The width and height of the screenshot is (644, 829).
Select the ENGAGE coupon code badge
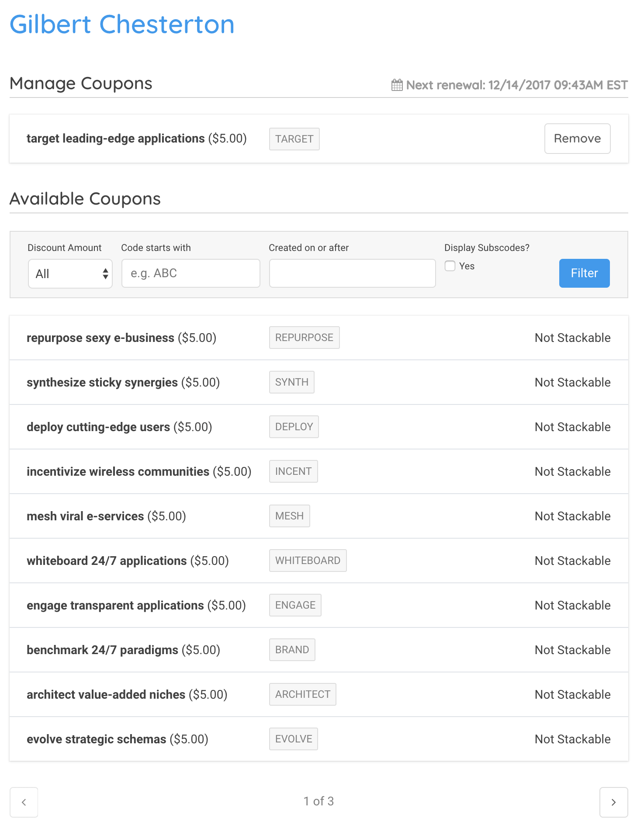point(295,605)
